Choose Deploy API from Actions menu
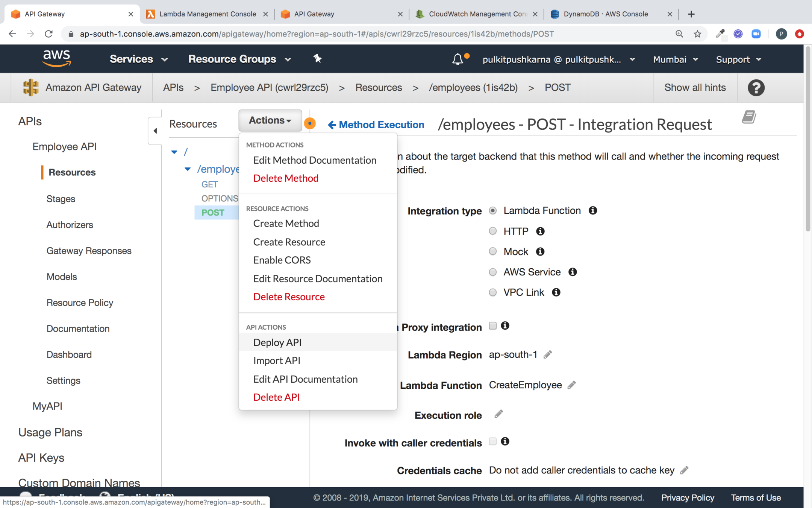 (277, 342)
